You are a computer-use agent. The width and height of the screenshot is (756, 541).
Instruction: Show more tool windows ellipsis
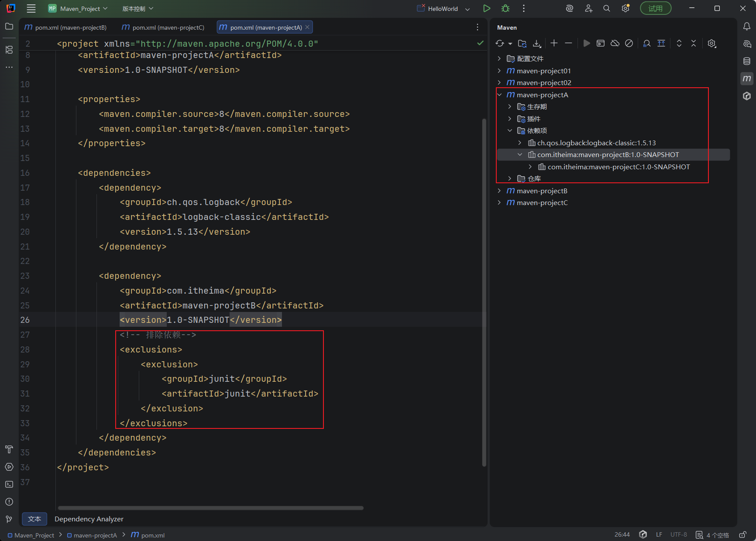click(x=9, y=67)
